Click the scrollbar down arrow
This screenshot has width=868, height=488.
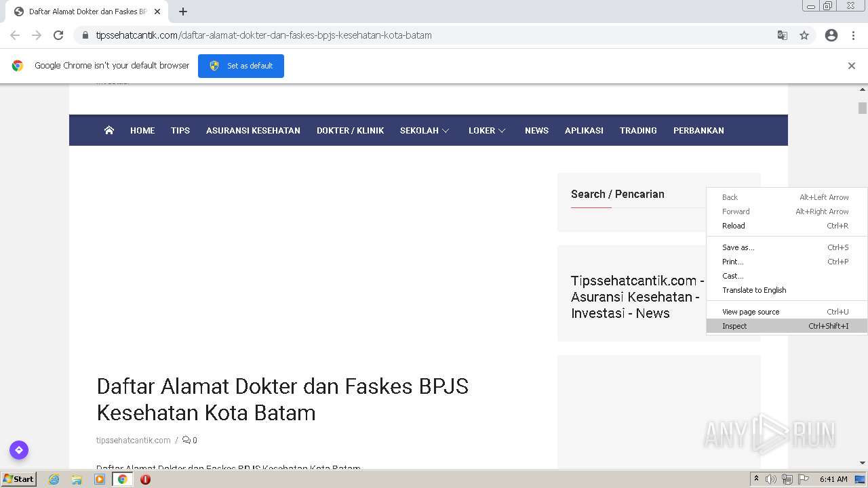pos(863,463)
